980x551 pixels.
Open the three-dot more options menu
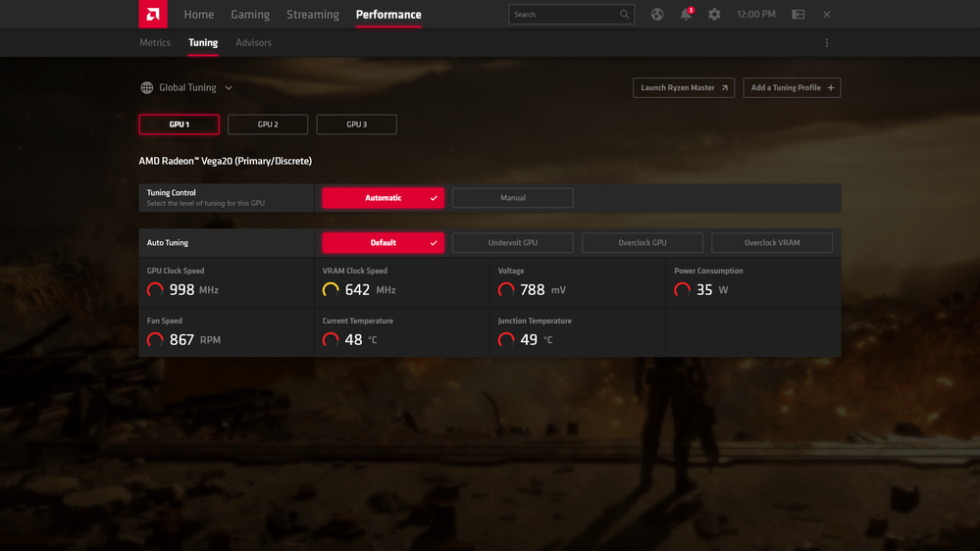tap(827, 43)
